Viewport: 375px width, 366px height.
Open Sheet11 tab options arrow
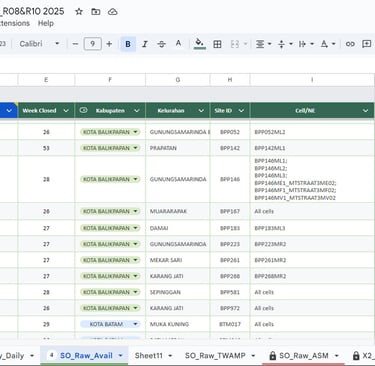point(170,356)
